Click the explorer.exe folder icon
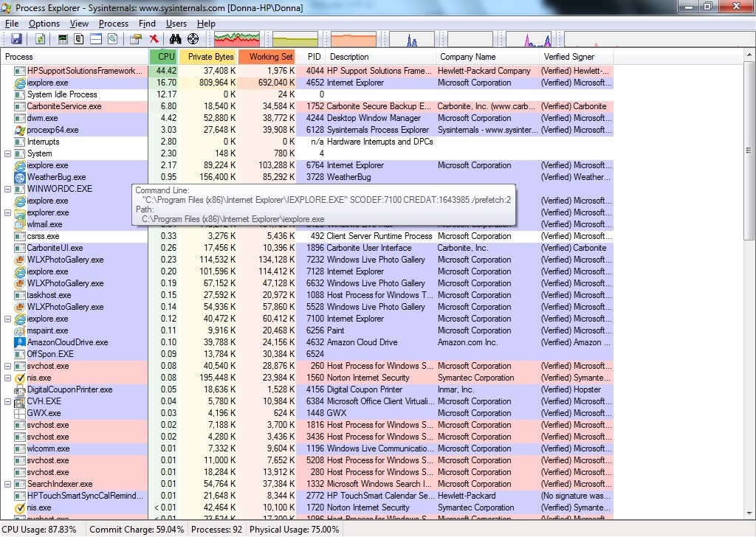This screenshot has height=537, width=756. 20,212
